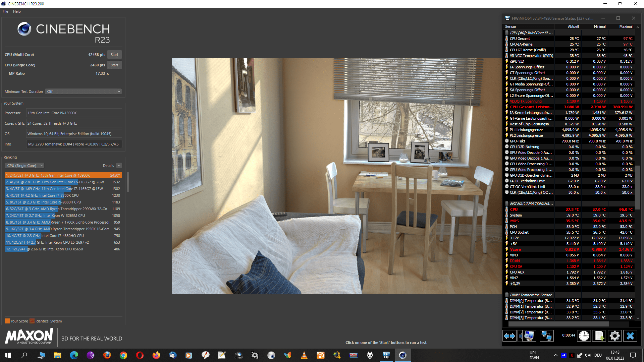The image size is (644, 362).
Task: Click VLC cone icon in taskbar
Action: [x=304, y=355]
